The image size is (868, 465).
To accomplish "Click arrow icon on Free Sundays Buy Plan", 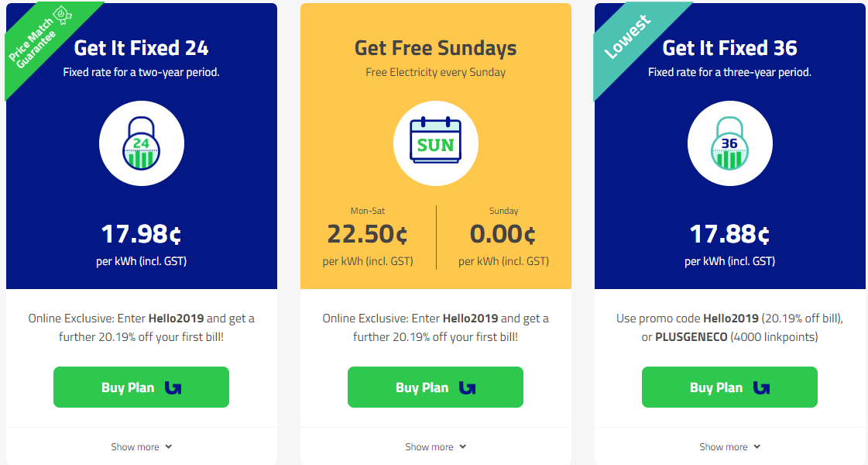I will click(467, 387).
